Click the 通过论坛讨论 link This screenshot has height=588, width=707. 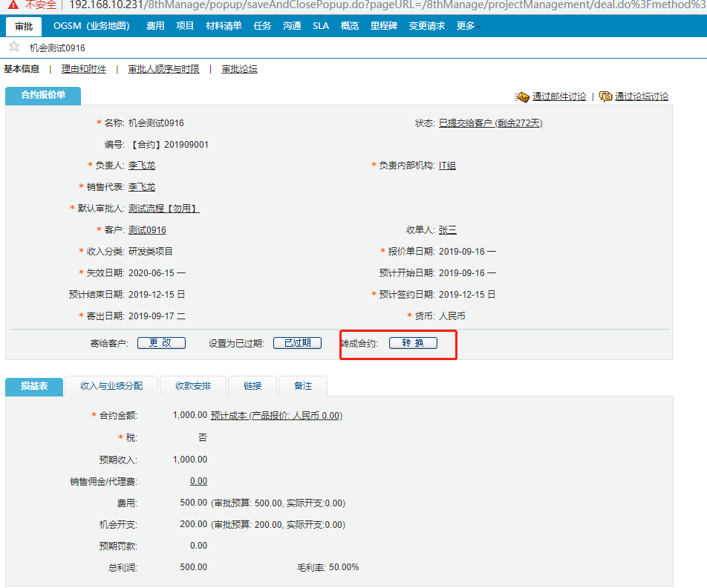coord(642,97)
